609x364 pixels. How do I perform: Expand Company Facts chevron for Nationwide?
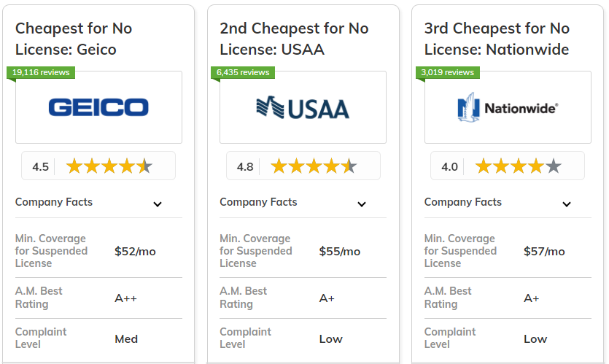point(567,204)
